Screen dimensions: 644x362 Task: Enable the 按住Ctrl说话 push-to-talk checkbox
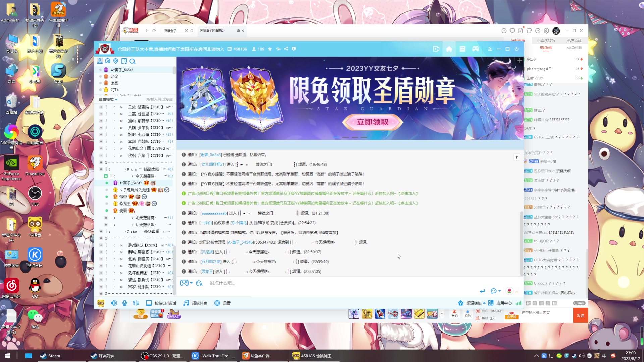(x=149, y=303)
